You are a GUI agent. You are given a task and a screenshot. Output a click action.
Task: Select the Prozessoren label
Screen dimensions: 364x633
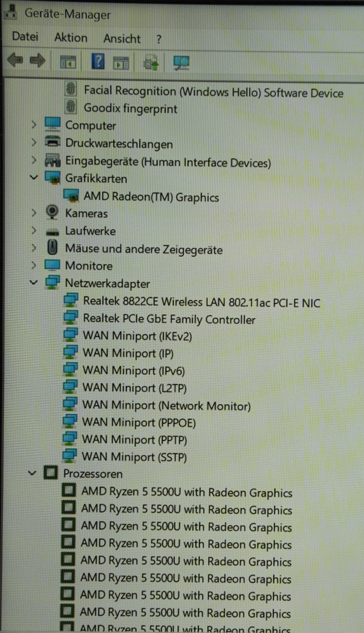93,474
